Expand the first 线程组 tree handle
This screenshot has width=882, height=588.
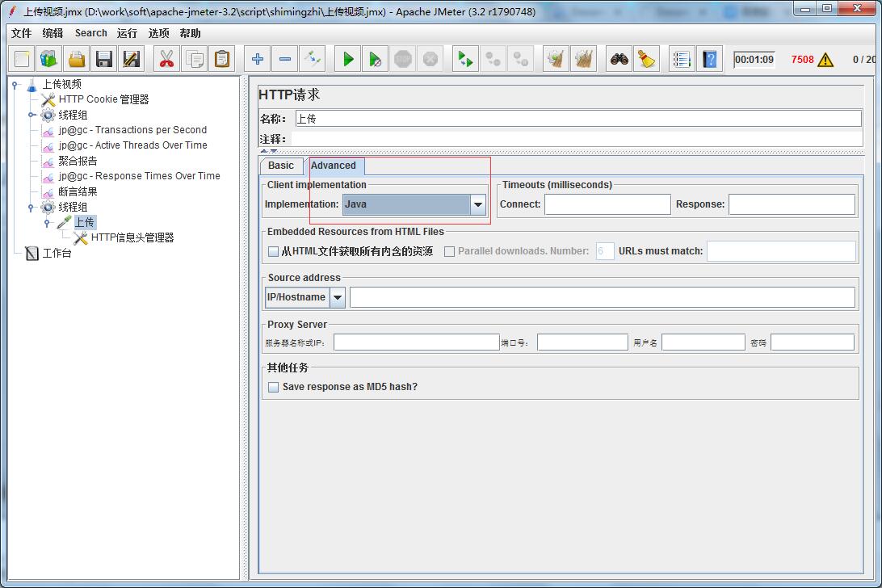click(x=31, y=115)
